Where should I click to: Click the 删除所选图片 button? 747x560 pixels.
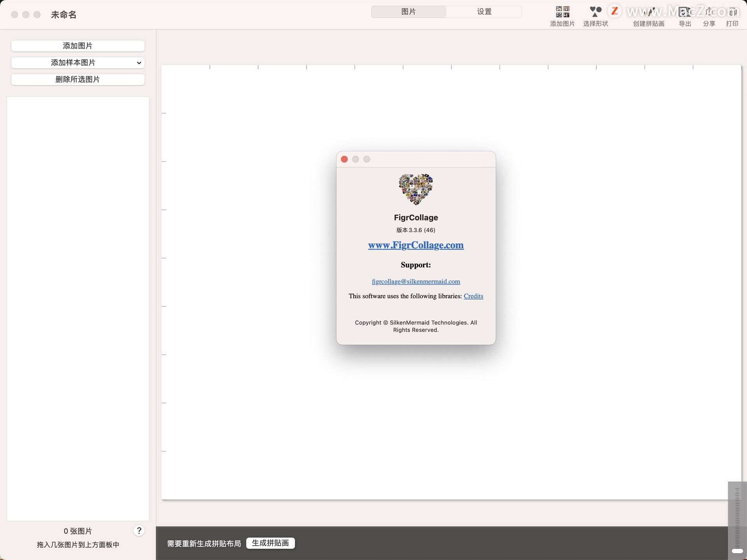point(78,79)
